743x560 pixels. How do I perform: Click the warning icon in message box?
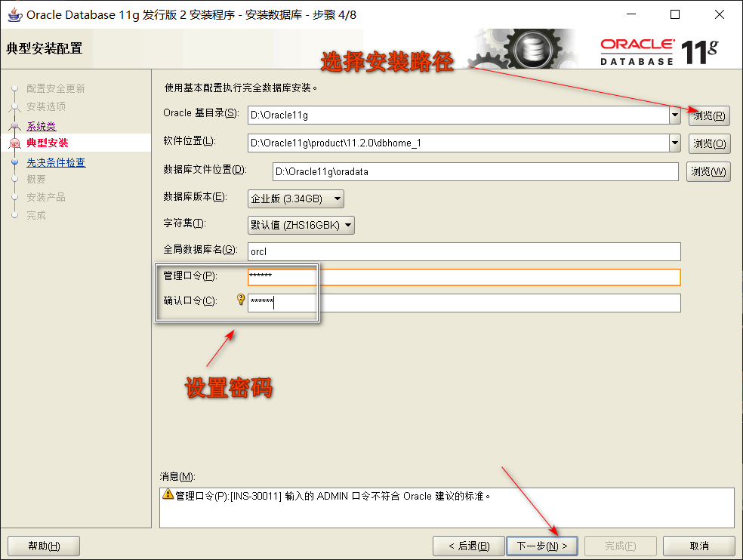point(168,494)
